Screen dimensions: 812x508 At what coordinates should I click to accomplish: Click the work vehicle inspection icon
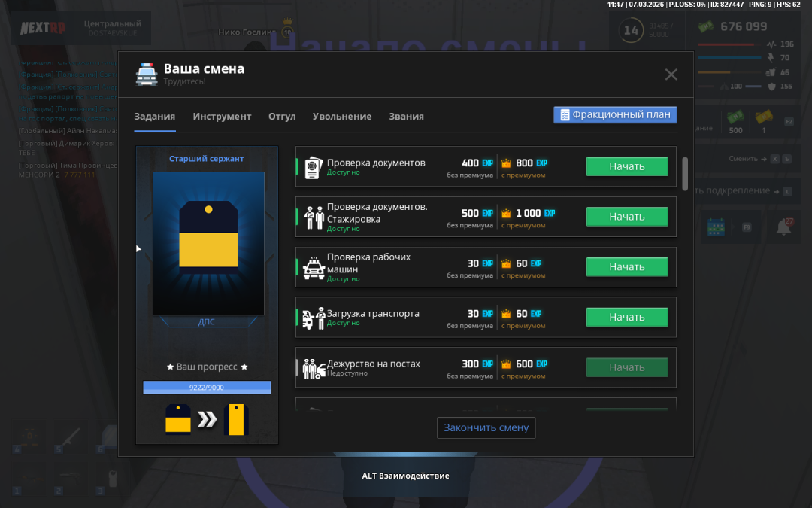point(314,268)
